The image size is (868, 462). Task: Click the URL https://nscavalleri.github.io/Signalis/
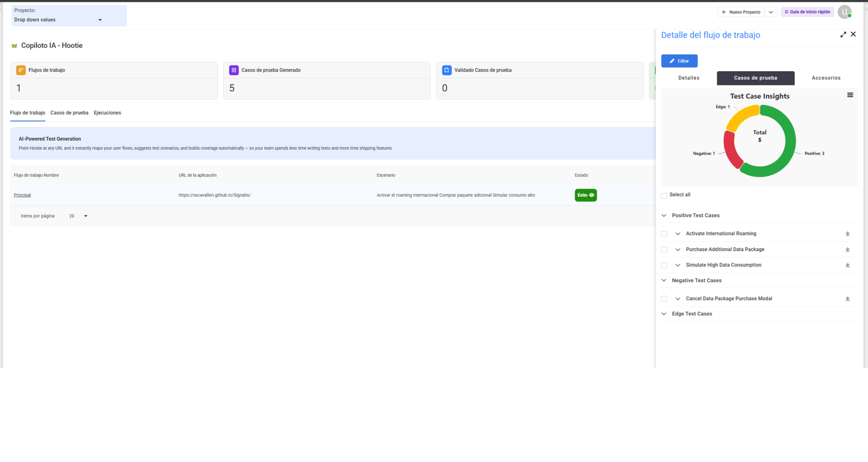point(214,195)
